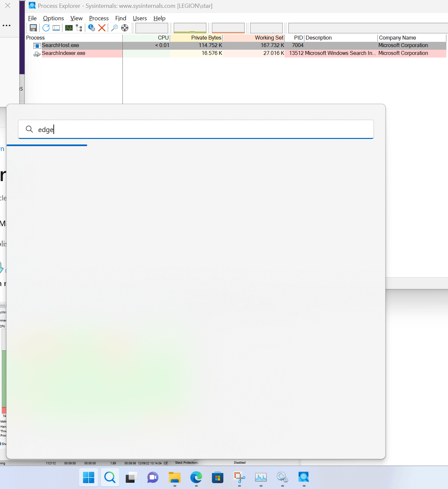Click the Microsoft Windows Search In... description

341,53
